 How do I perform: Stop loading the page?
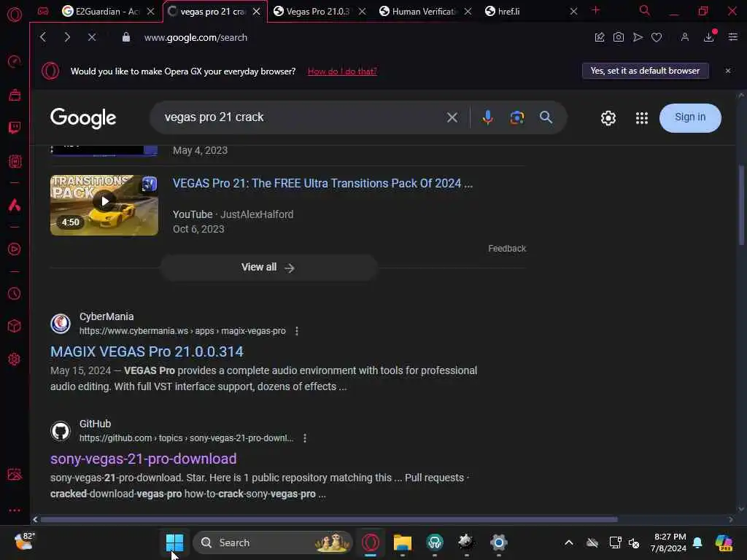pos(92,37)
